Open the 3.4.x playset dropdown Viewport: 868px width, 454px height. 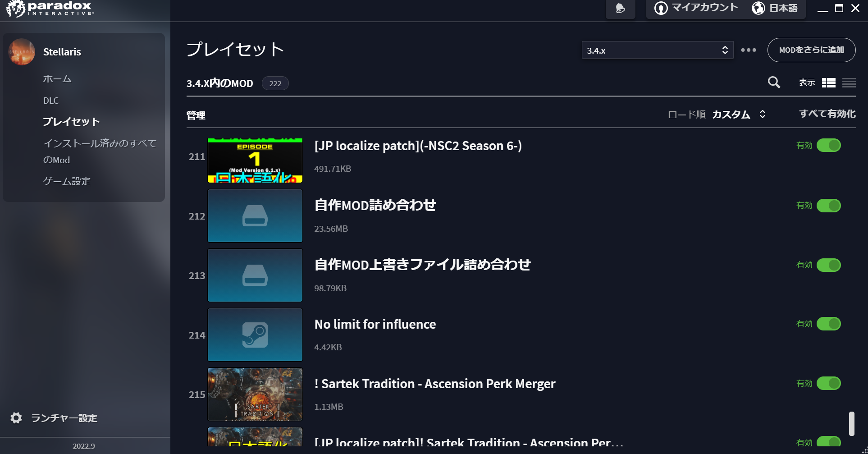(658, 50)
